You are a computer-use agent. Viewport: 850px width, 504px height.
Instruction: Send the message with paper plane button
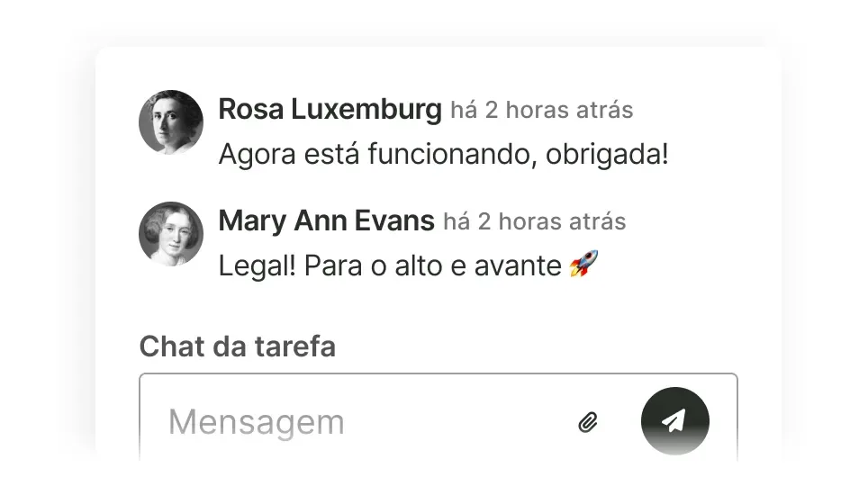coord(675,420)
